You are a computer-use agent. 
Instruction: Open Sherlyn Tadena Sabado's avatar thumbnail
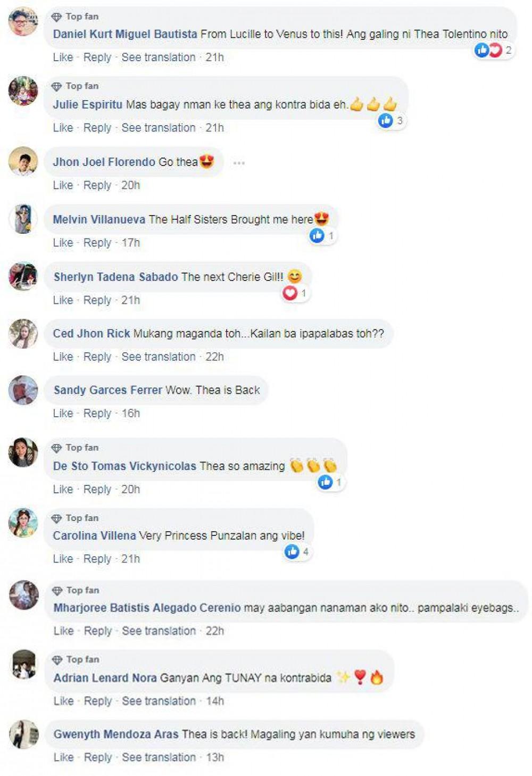23,276
